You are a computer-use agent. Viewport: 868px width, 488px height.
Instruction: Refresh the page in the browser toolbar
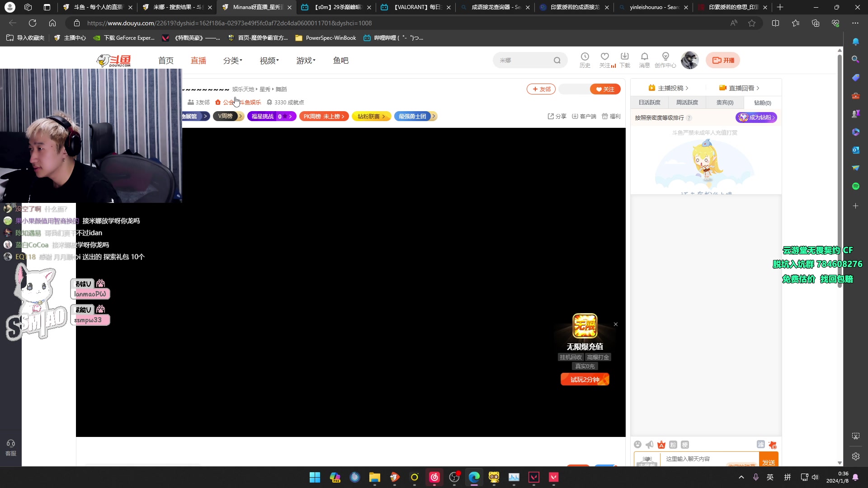(x=33, y=23)
